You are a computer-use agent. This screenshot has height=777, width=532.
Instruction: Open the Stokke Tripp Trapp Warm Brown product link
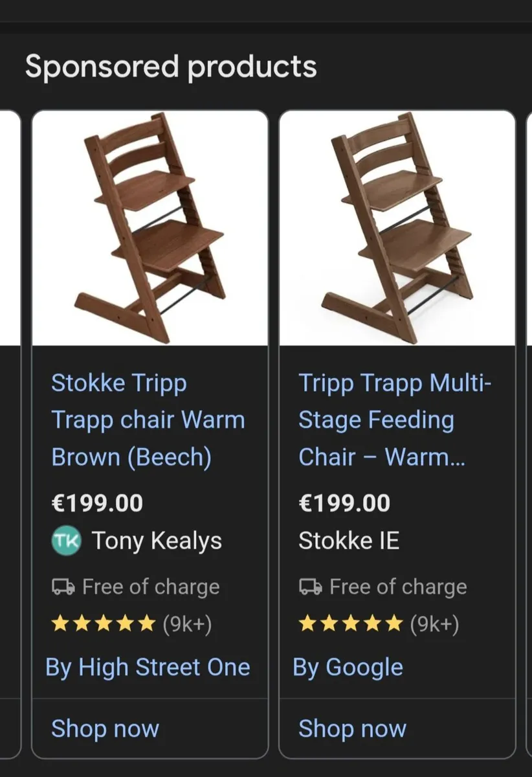[148, 420]
